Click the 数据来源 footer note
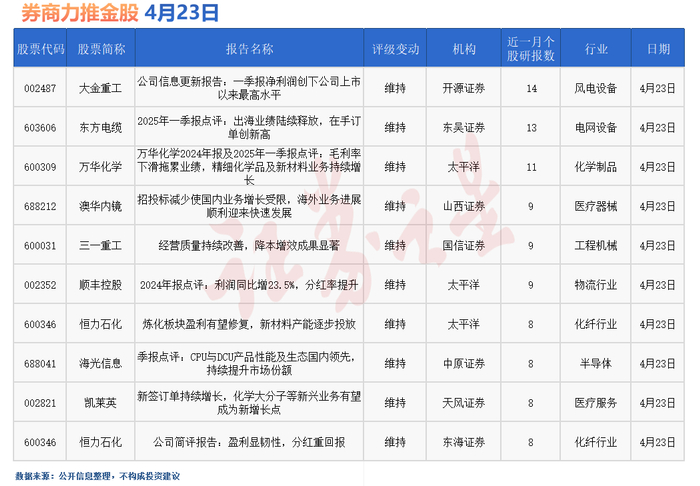 98,476
